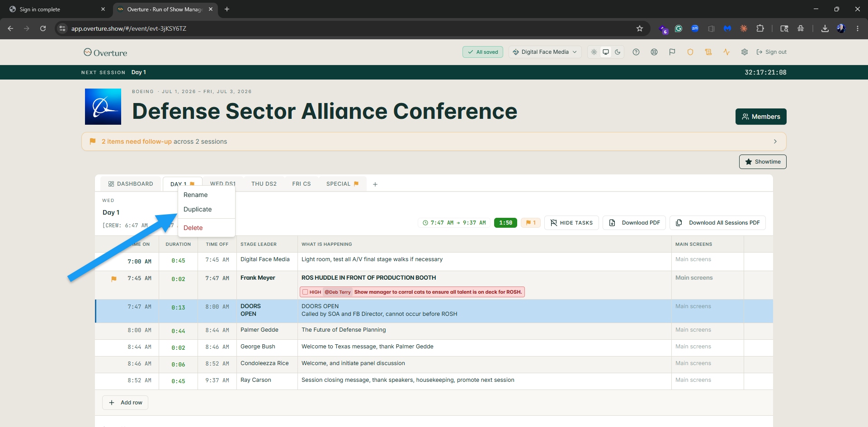Click the browser profile avatar
868x427 pixels.
point(841,28)
